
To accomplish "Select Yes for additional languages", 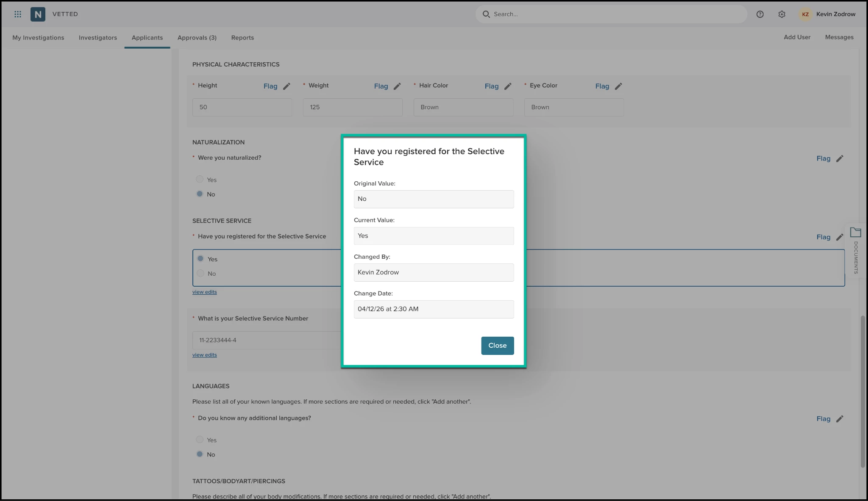I will point(200,440).
